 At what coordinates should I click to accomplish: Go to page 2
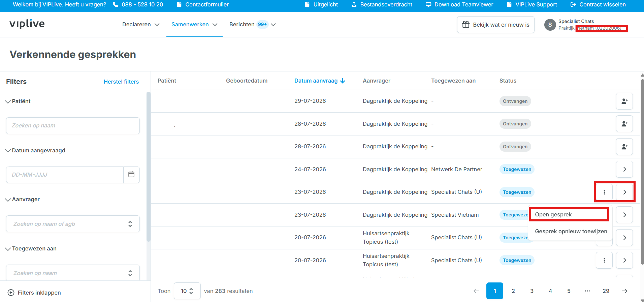point(513,291)
